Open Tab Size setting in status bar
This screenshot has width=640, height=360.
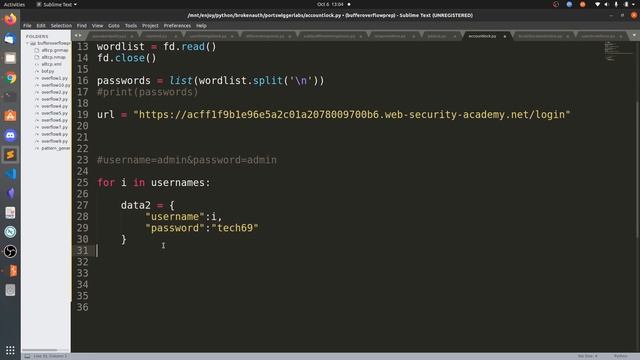(587, 356)
